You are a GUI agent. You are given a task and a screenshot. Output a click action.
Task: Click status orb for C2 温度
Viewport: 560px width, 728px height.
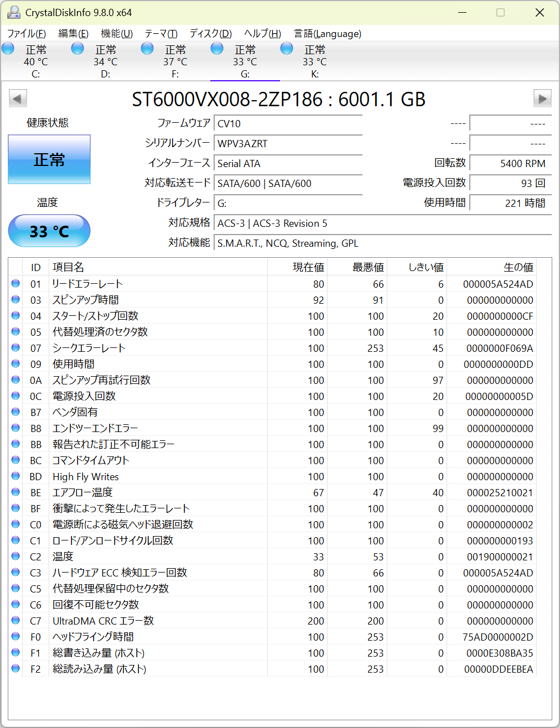(15, 557)
